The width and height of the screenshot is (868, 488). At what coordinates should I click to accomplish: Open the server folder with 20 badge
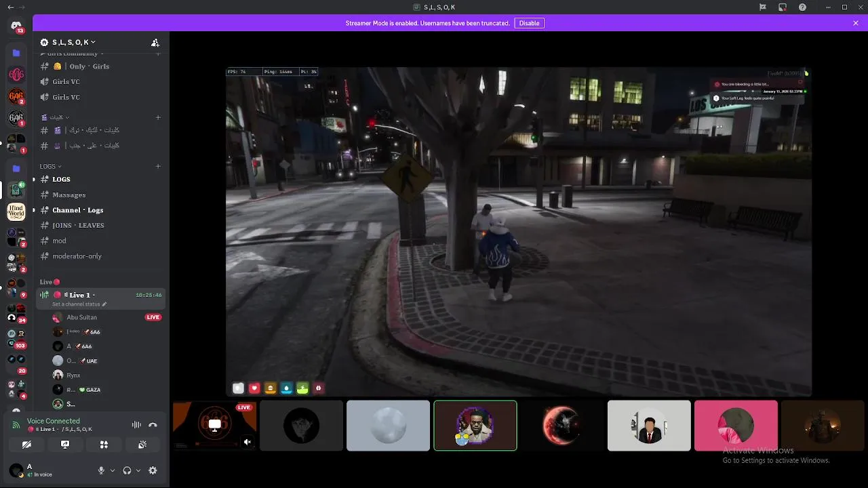point(16,363)
